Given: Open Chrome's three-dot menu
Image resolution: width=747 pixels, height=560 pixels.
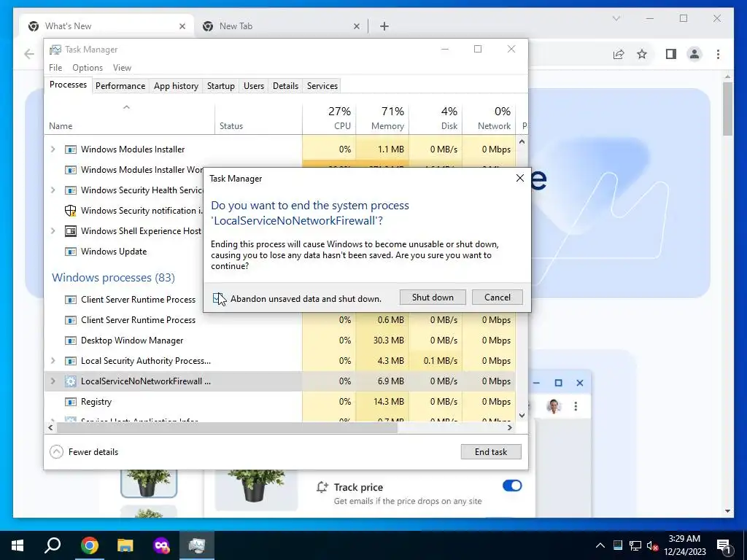Looking at the screenshot, I should [718, 54].
